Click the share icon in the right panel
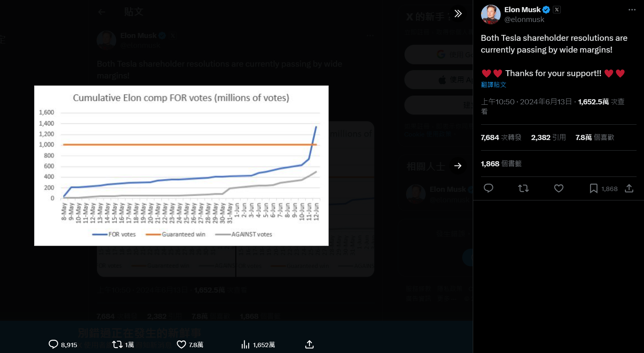 click(629, 188)
